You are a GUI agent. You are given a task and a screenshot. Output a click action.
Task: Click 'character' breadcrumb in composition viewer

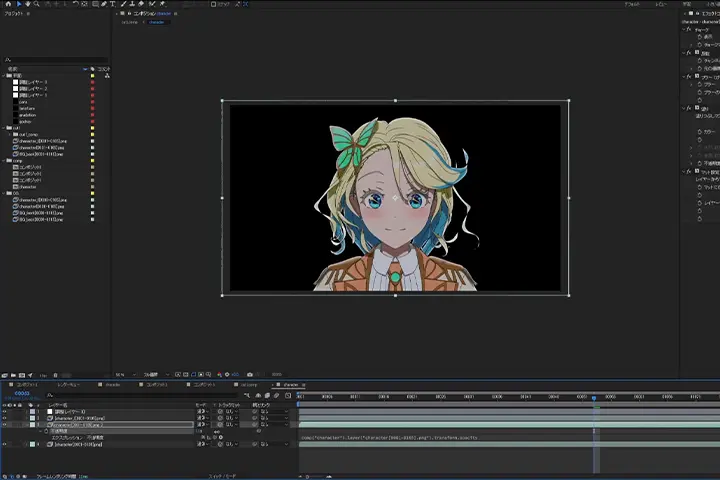(157, 22)
